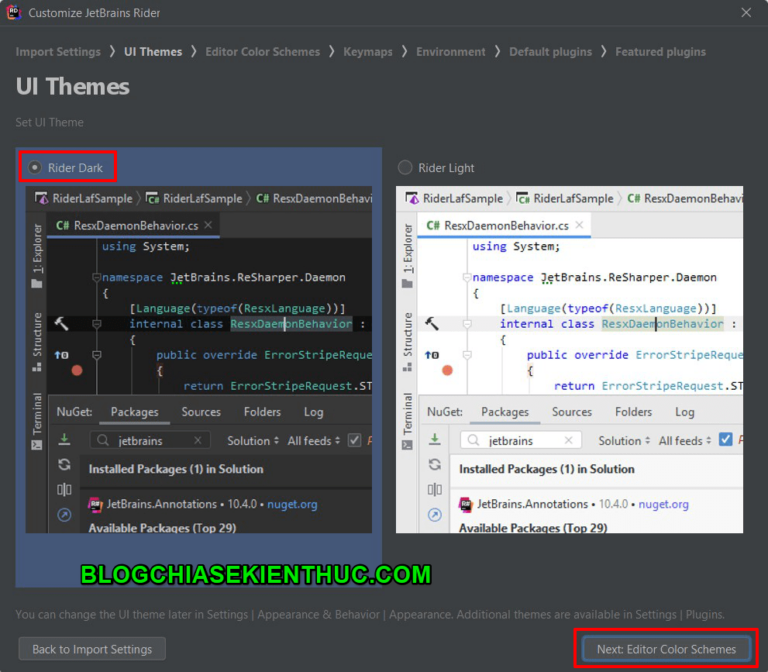Click hammer icon in the dark preview

point(62,323)
